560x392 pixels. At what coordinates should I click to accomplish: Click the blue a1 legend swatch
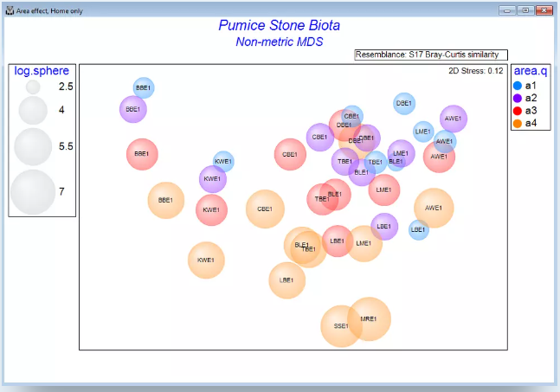[518, 86]
